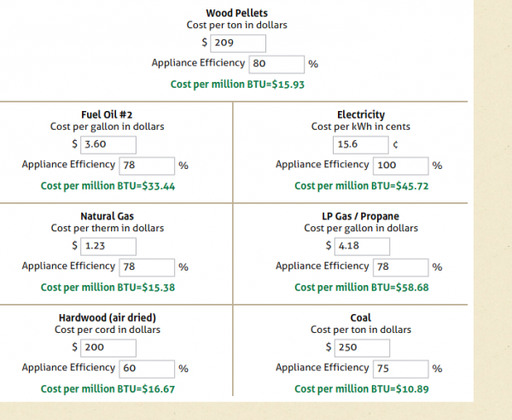Image resolution: width=512 pixels, height=420 pixels.
Task: Click the Hardwood (air dried) heading
Action: pos(108,318)
